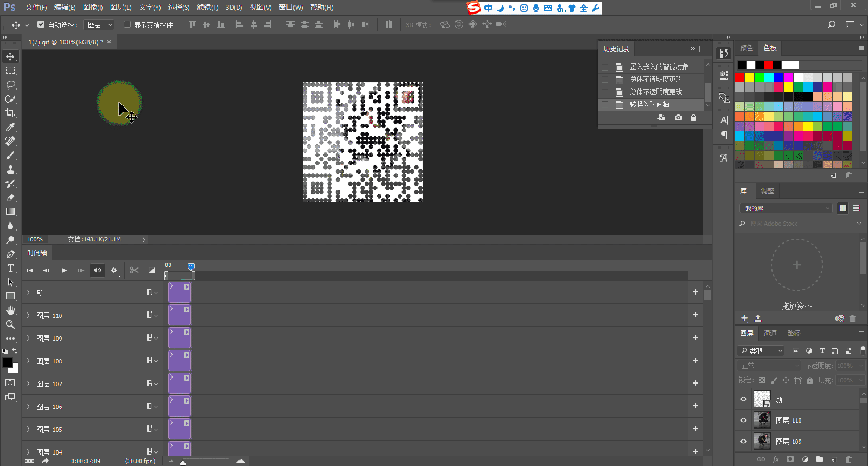Viewport: 868px width, 466px height.
Task: Switch to the 通道 tab
Action: (x=770, y=333)
